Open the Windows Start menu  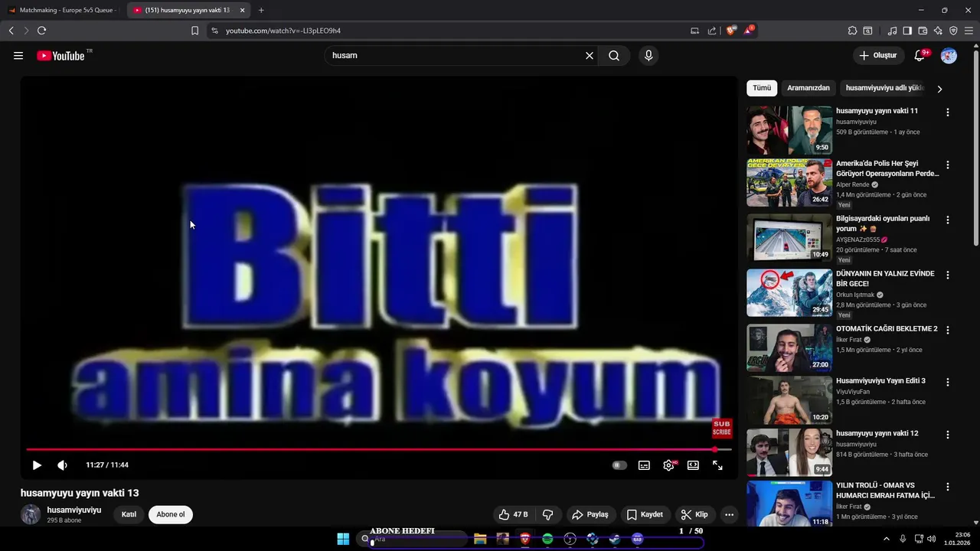tap(343, 539)
